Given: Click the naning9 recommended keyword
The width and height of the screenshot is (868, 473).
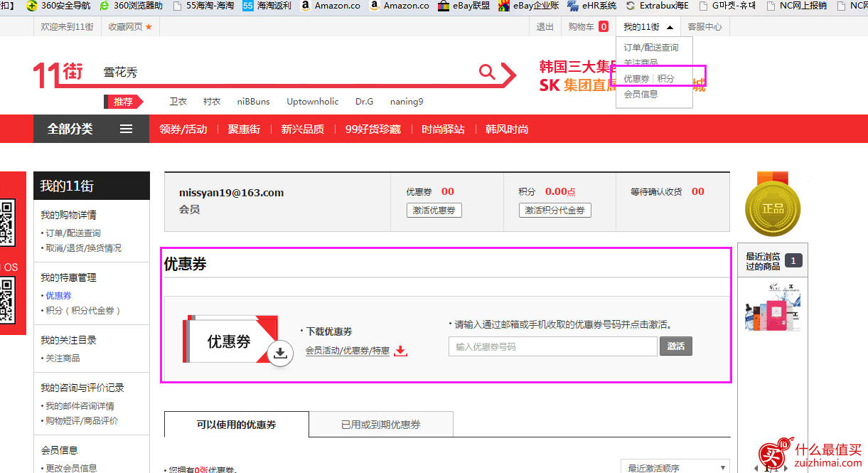Looking at the screenshot, I should tap(407, 102).
